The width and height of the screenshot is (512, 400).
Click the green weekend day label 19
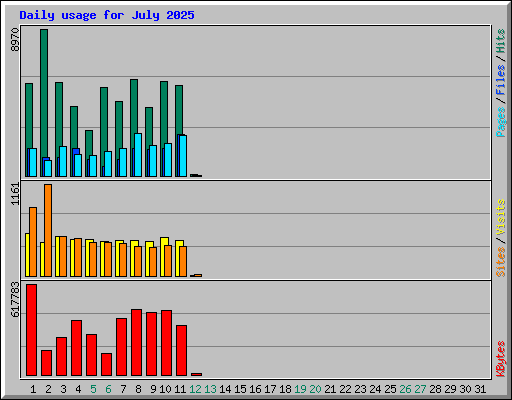coord(300,389)
